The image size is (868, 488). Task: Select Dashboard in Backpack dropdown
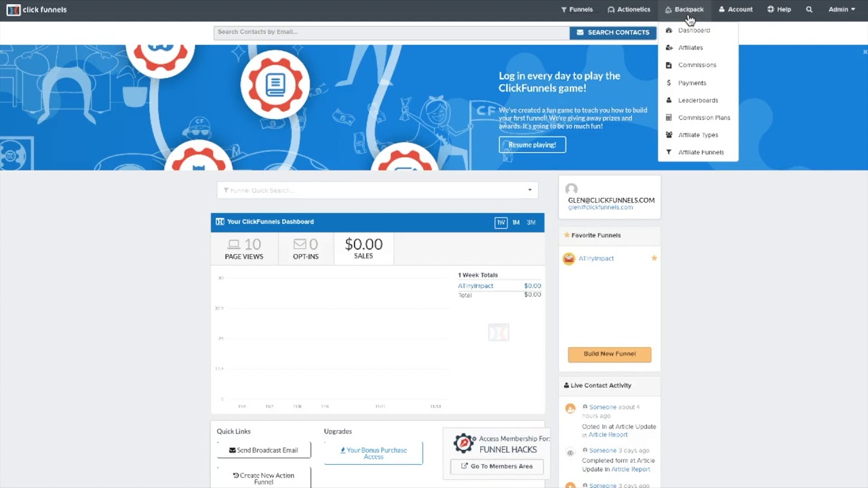click(x=694, y=30)
